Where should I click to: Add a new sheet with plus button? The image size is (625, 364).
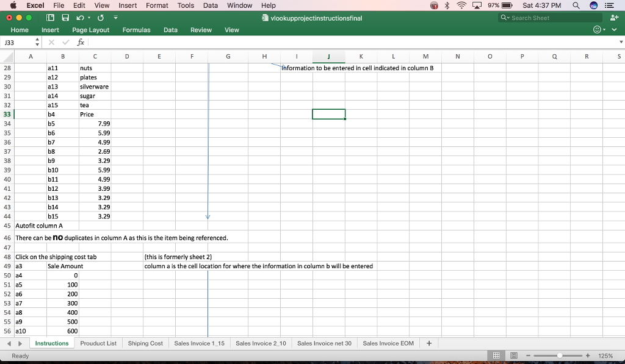pyautogui.click(x=429, y=343)
